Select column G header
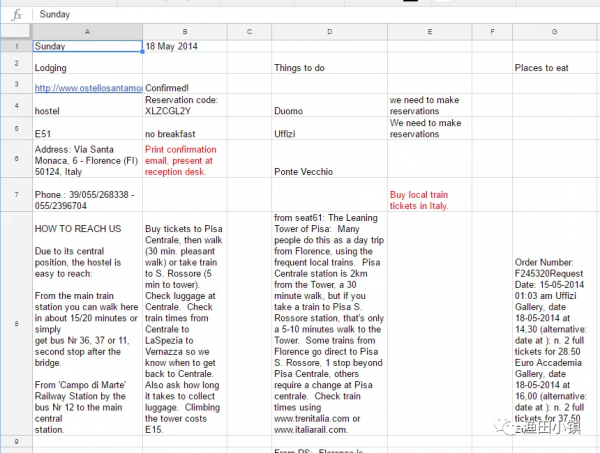 (x=554, y=33)
